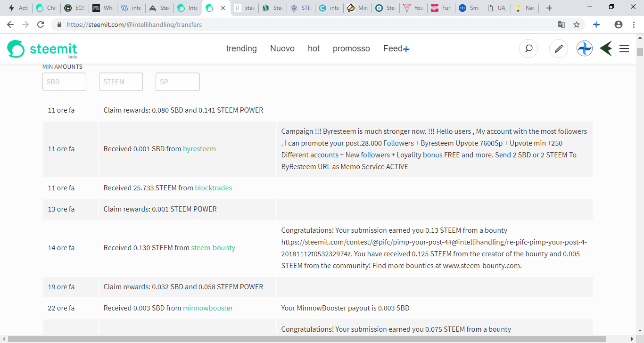Viewport: 644px width, 343px height.
Task: Click the site padlock security icon
Action: pyautogui.click(x=59, y=24)
